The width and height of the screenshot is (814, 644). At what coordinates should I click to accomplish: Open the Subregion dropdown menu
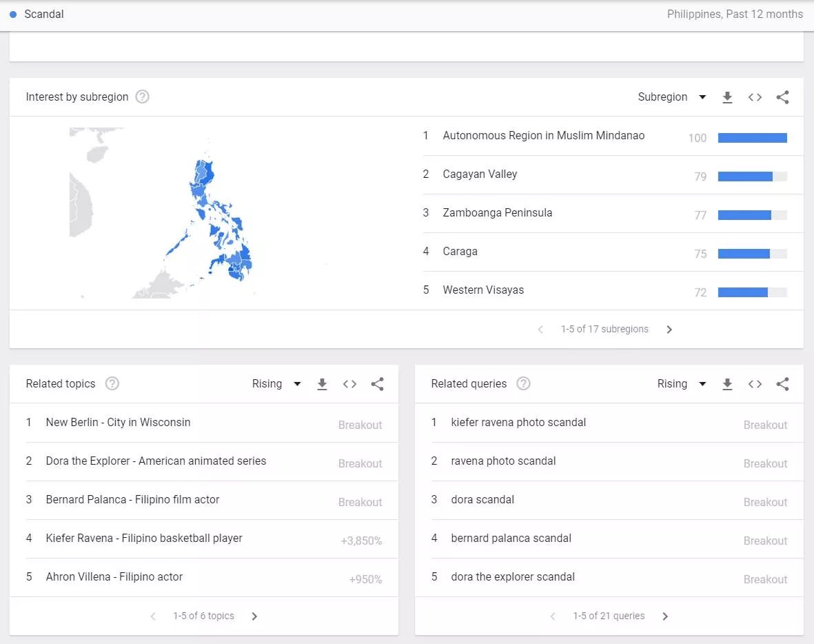click(671, 97)
